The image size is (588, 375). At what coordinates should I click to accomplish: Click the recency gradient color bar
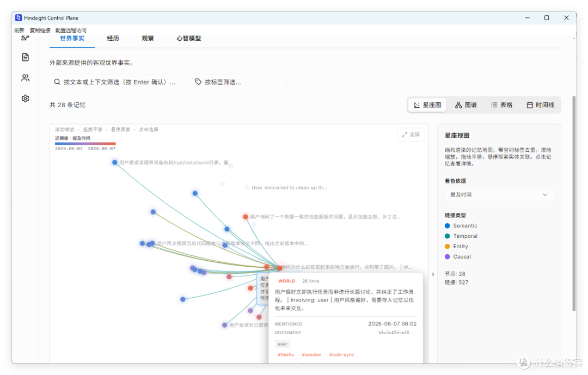click(x=85, y=144)
